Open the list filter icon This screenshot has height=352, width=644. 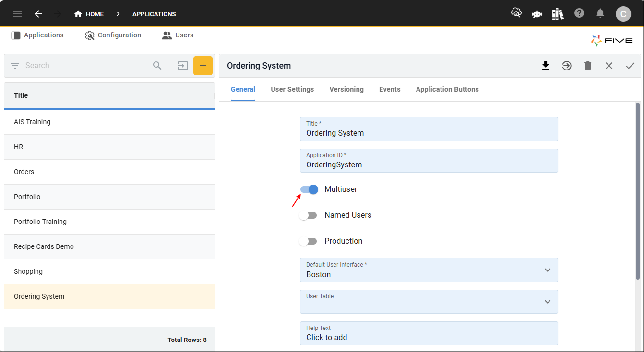pyautogui.click(x=15, y=66)
